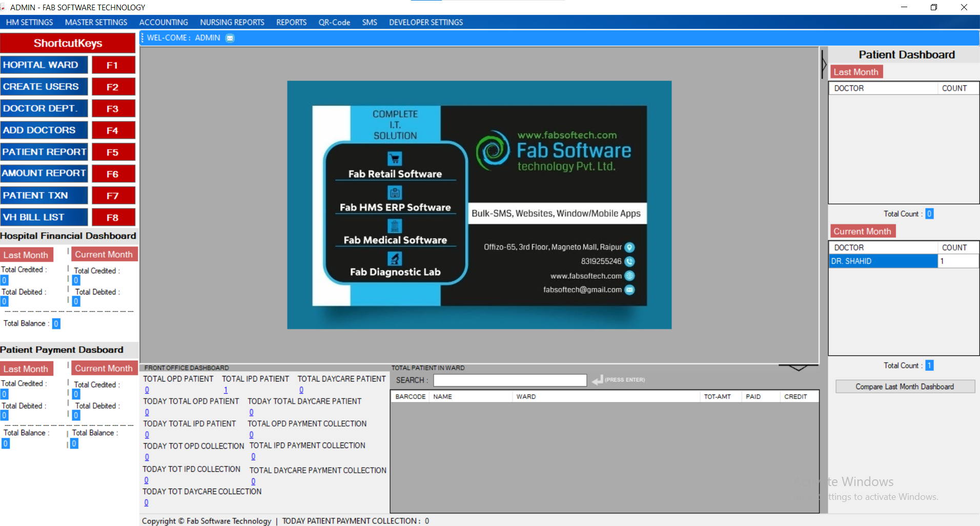
Task: Collapse the bottom dashboard panel arrow
Action: 798,367
